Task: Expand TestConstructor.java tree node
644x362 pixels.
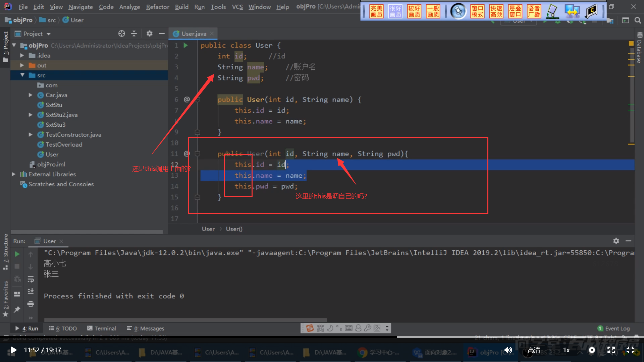Action: point(31,134)
